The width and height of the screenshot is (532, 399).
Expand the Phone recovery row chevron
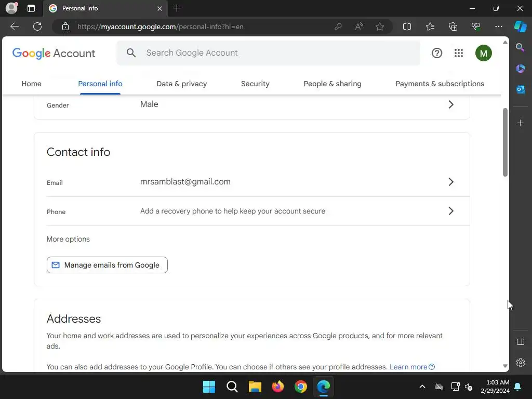point(451,211)
